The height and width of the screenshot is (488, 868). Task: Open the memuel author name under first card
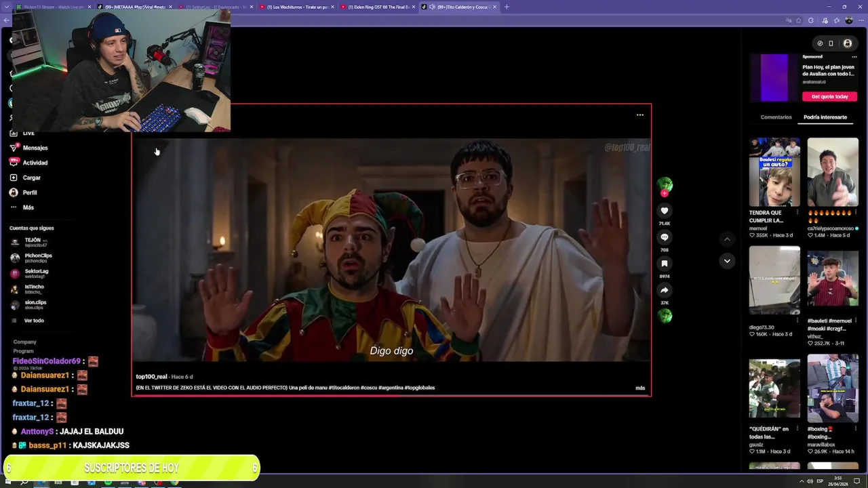tap(758, 228)
